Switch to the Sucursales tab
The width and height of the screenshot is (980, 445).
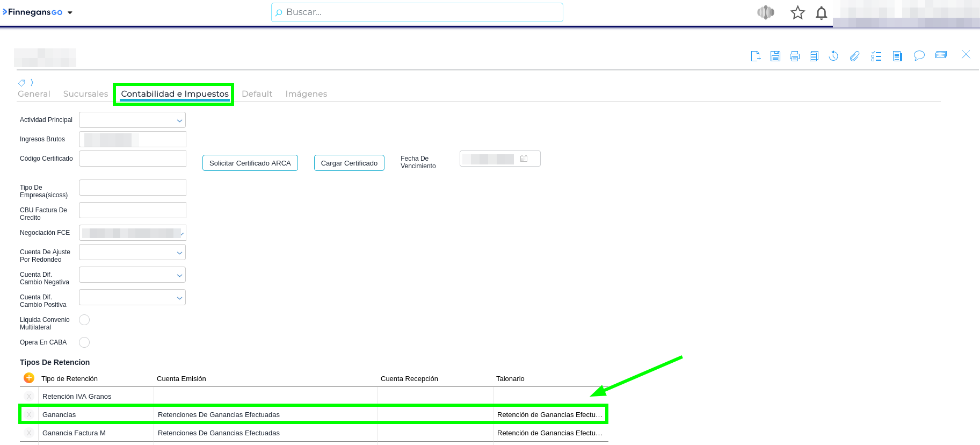(85, 94)
